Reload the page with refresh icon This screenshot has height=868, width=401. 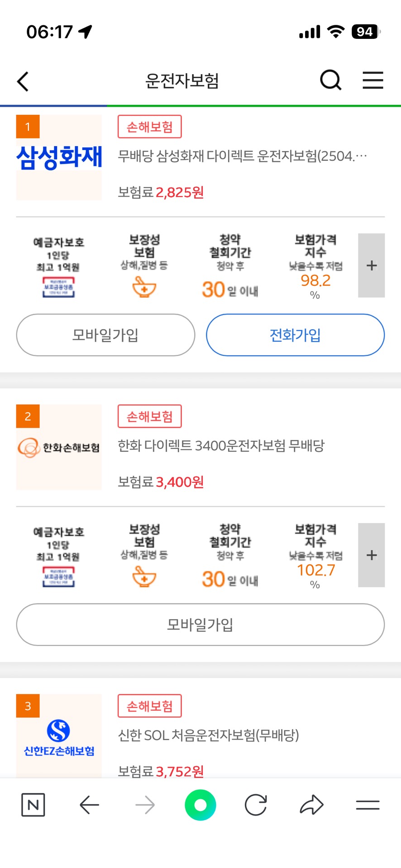256,805
